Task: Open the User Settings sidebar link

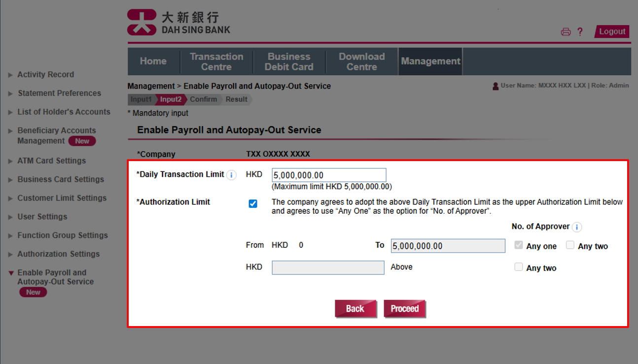Action: click(x=42, y=217)
